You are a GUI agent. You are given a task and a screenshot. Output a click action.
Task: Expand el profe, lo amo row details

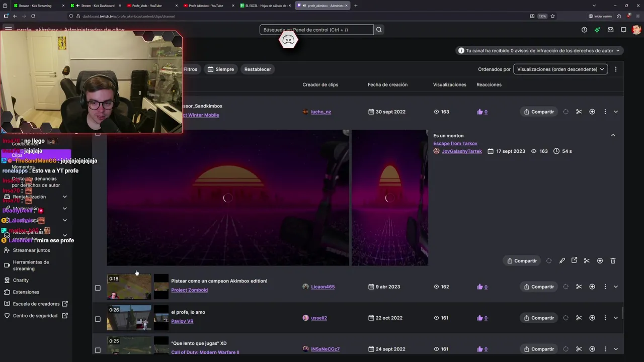click(616, 318)
